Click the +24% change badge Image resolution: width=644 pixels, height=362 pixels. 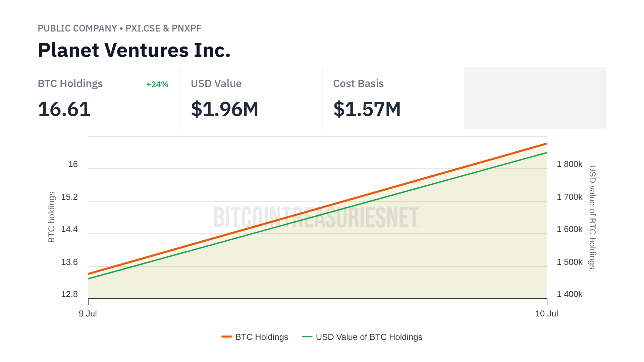point(157,84)
